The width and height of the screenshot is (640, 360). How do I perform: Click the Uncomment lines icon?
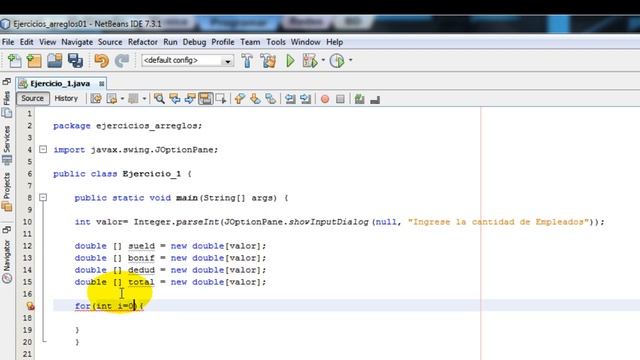(x=375, y=99)
